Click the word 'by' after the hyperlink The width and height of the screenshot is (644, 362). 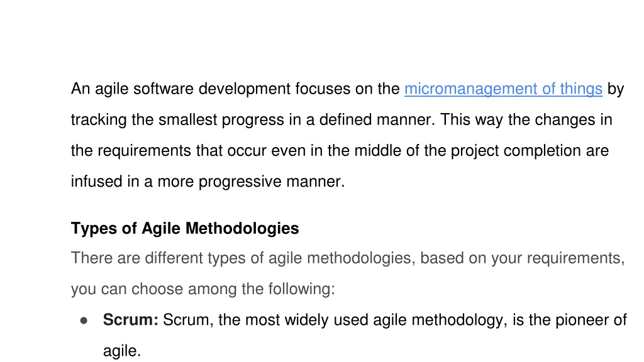coord(616,89)
